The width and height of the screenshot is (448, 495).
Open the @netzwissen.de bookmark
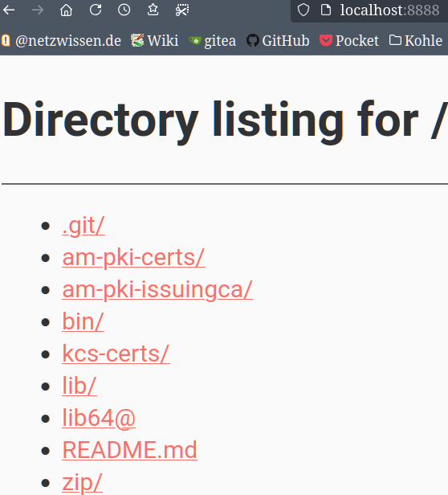pos(61,41)
